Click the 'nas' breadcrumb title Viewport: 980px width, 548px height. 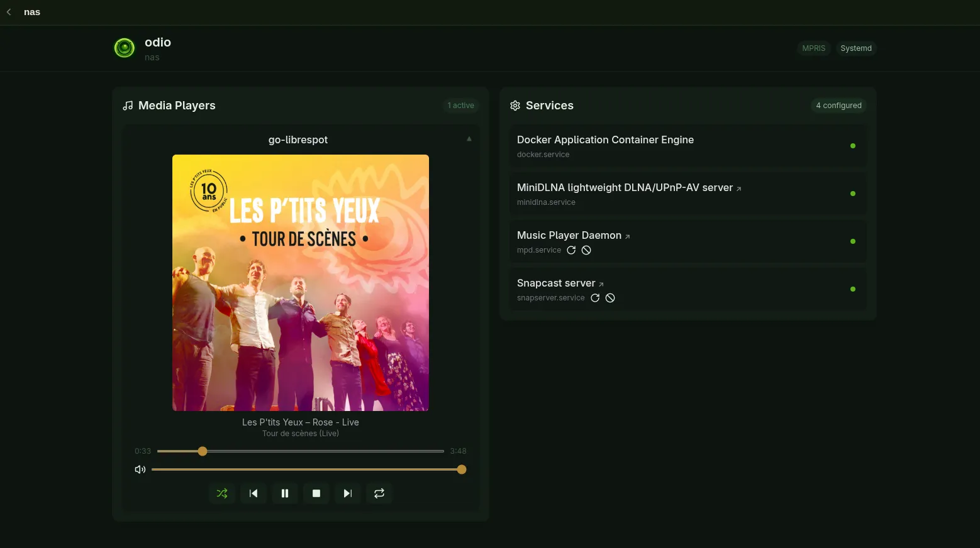pos(32,12)
